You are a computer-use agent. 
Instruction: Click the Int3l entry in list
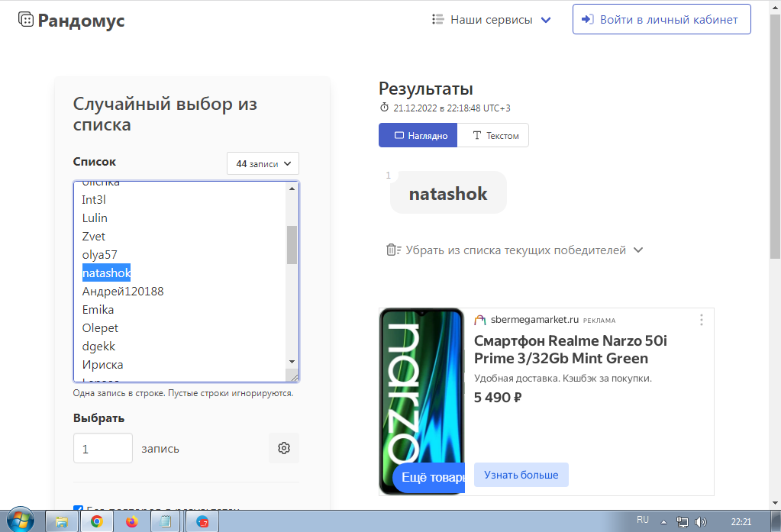pyautogui.click(x=94, y=200)
